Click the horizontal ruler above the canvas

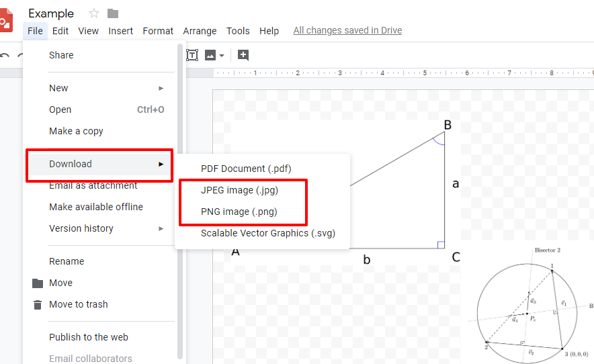coord(403,73)
